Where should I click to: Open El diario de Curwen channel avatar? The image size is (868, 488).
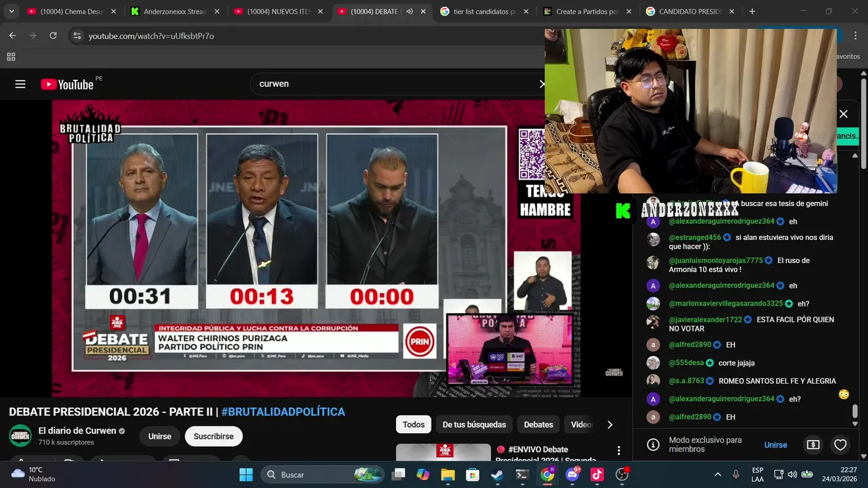(x=20, y=436)
